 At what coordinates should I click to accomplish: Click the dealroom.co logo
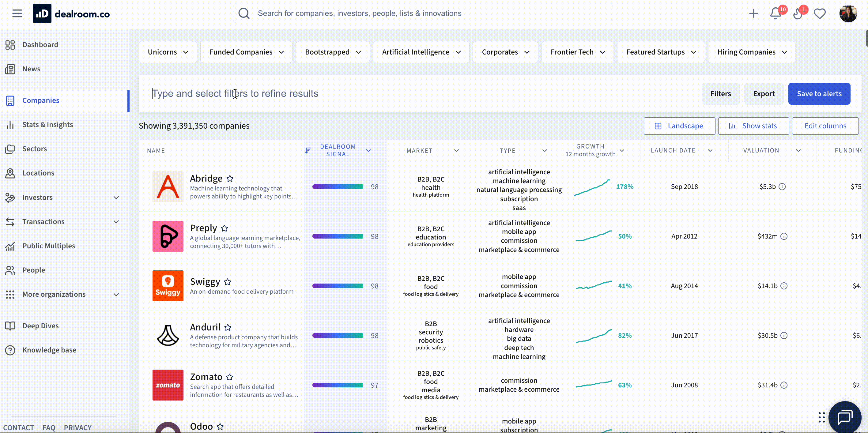point(71,13)
